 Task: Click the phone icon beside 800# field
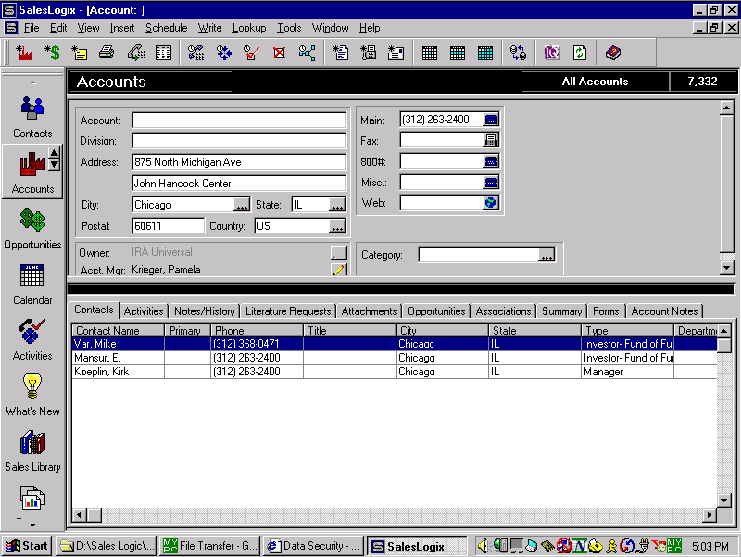[x=491, y=162]
